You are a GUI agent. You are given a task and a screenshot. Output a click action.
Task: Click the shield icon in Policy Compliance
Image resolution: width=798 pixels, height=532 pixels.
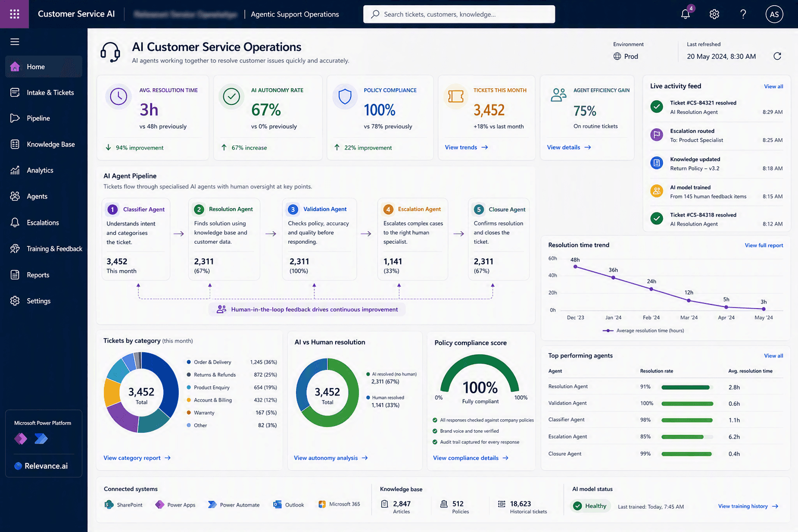coord(345,96)
